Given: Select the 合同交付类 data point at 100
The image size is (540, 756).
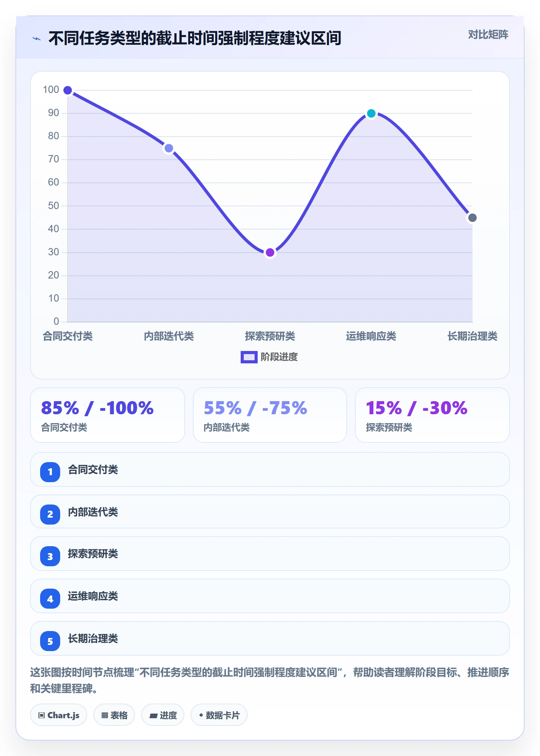Looking at the screenshot, I should 67,90.
